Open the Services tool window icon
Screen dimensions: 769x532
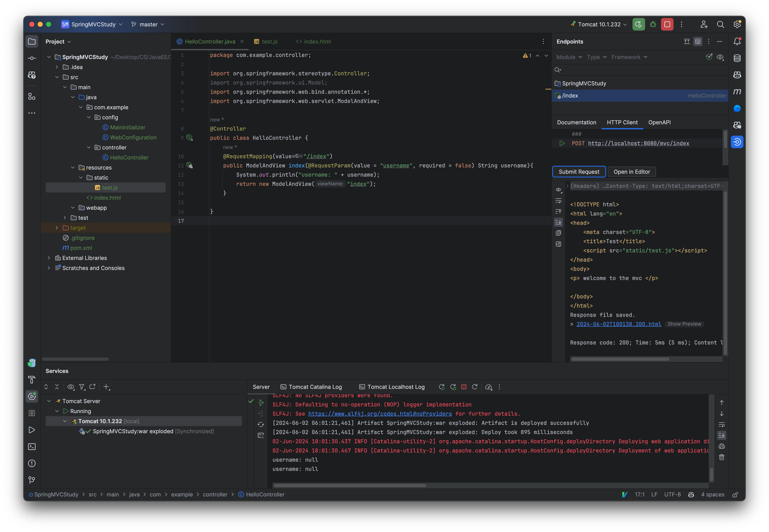[32, 396]
